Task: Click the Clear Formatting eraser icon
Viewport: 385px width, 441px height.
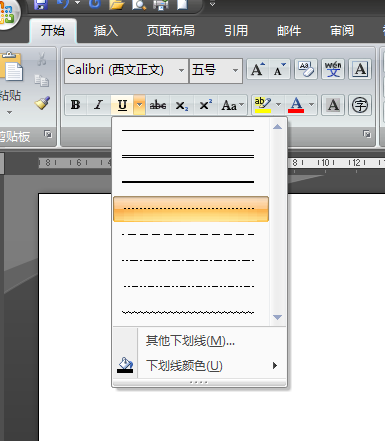Action: pos(306,69)
